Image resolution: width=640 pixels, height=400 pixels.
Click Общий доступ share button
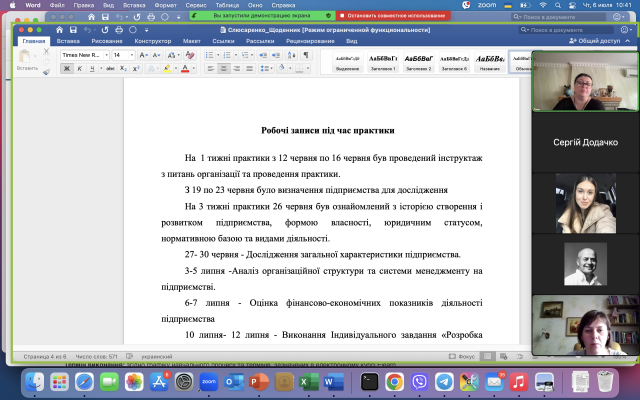tap(594, 41)
